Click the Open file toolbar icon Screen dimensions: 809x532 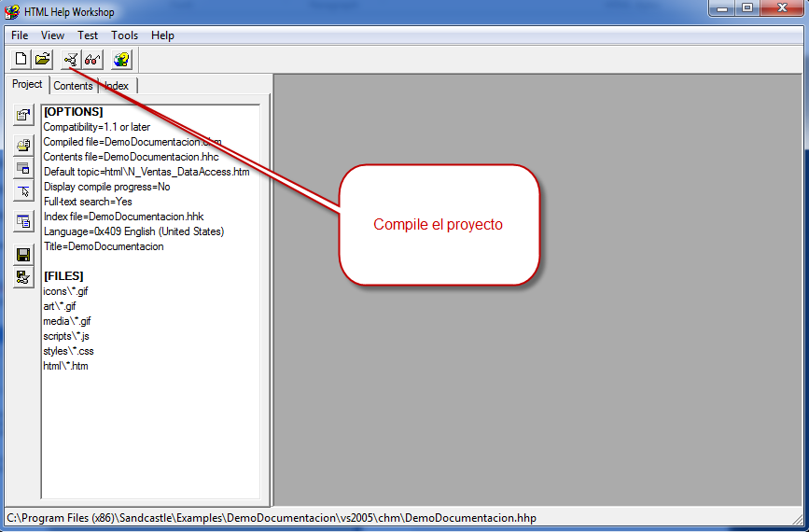click(x=43, y=60)
